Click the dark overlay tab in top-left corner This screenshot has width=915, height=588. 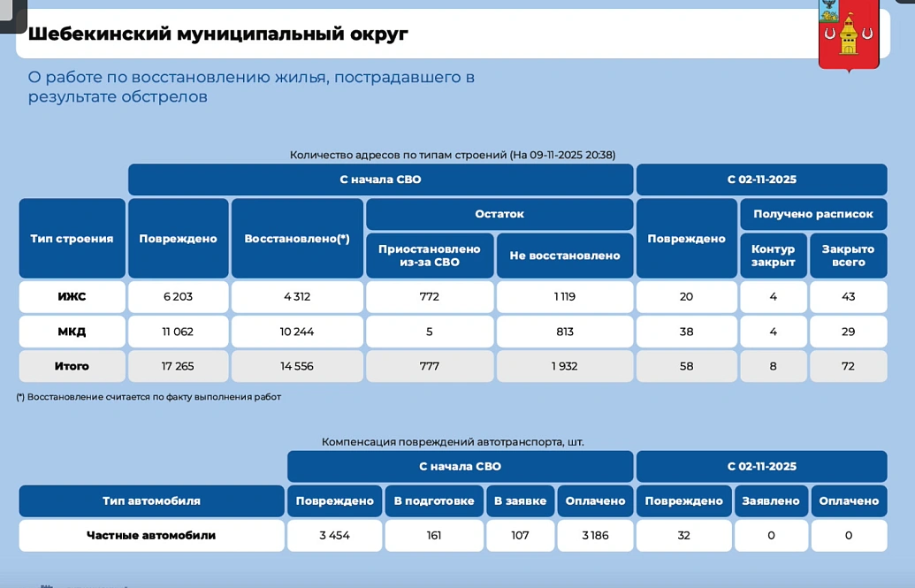[12, 15]
